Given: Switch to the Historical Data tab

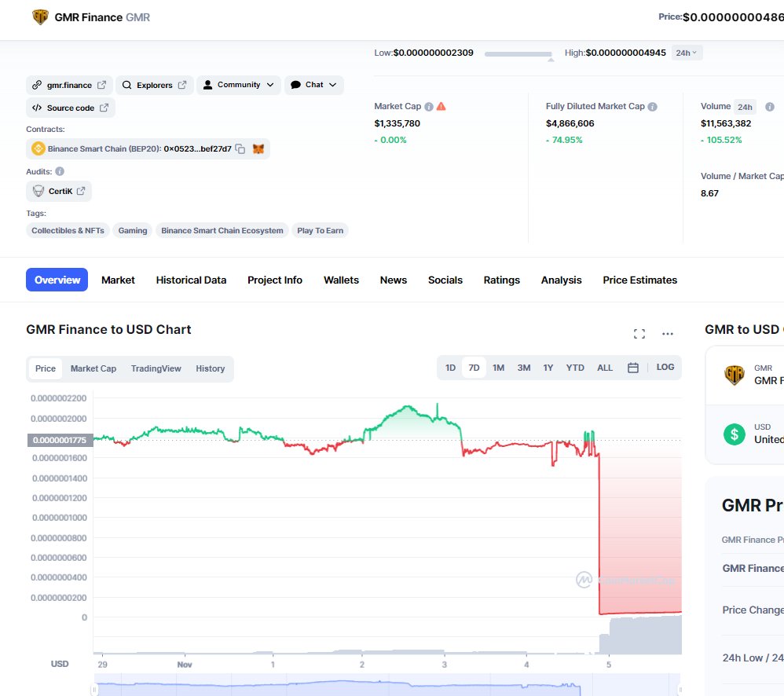Looking at the screenshot, I should tap(191, 280).
